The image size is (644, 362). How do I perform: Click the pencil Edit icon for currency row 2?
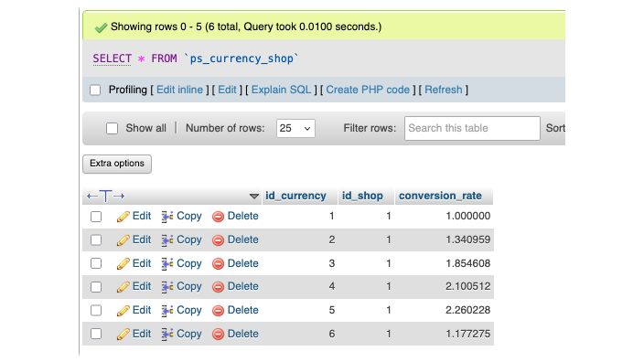point(123,240)
